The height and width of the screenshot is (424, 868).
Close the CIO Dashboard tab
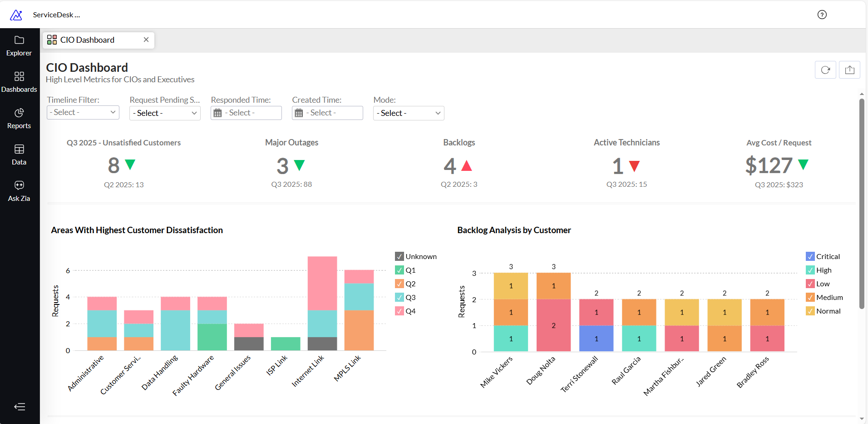(x=146, y=40)
